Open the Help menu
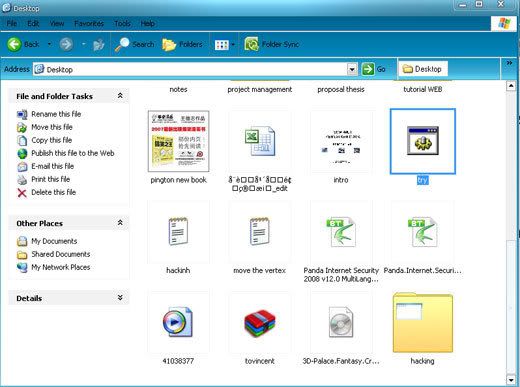Screen dimensions: 520x387 (x=147, y=24)
